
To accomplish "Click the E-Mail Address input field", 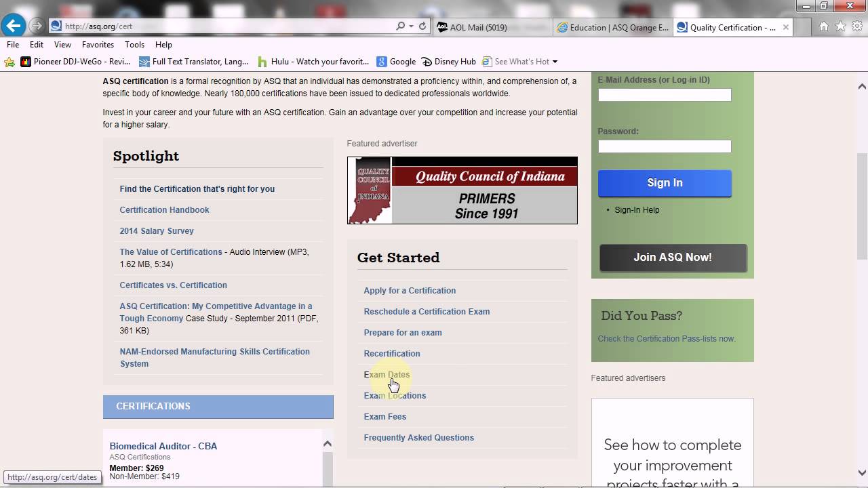I will tap(665, 95).
